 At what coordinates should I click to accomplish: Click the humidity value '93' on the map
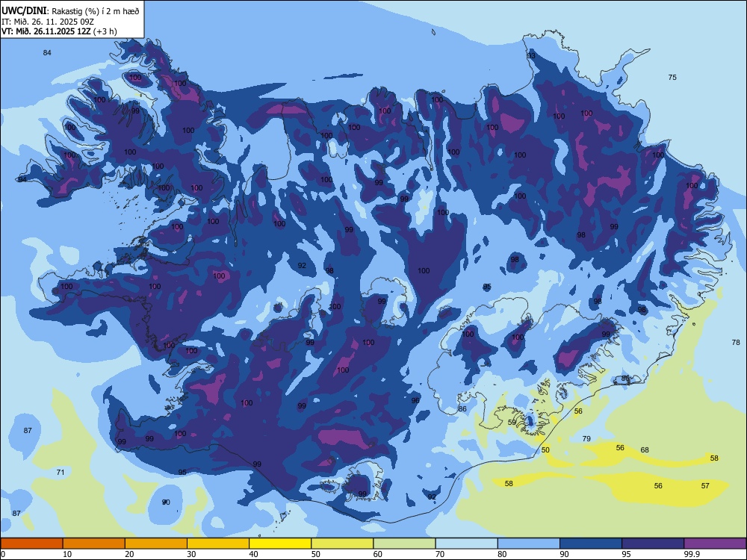[531, 56]
